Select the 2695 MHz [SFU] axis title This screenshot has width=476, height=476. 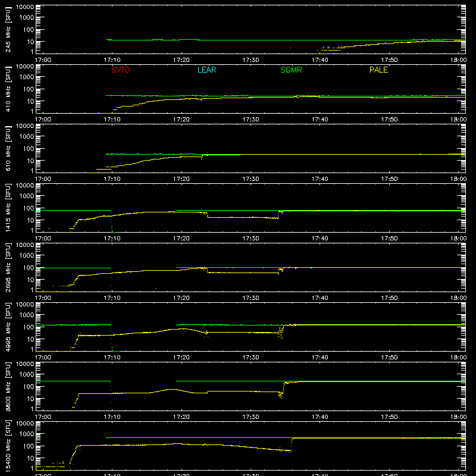(x=8, y=267)
